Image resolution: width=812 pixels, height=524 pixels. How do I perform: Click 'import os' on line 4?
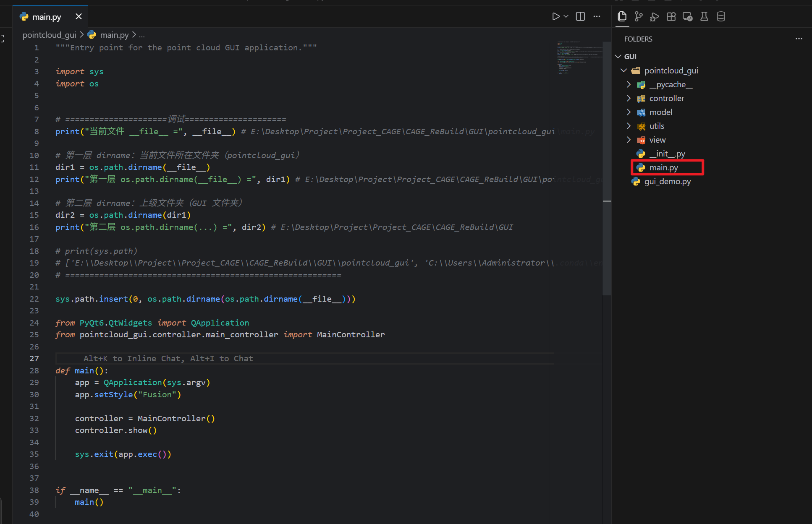coord(77,83)
